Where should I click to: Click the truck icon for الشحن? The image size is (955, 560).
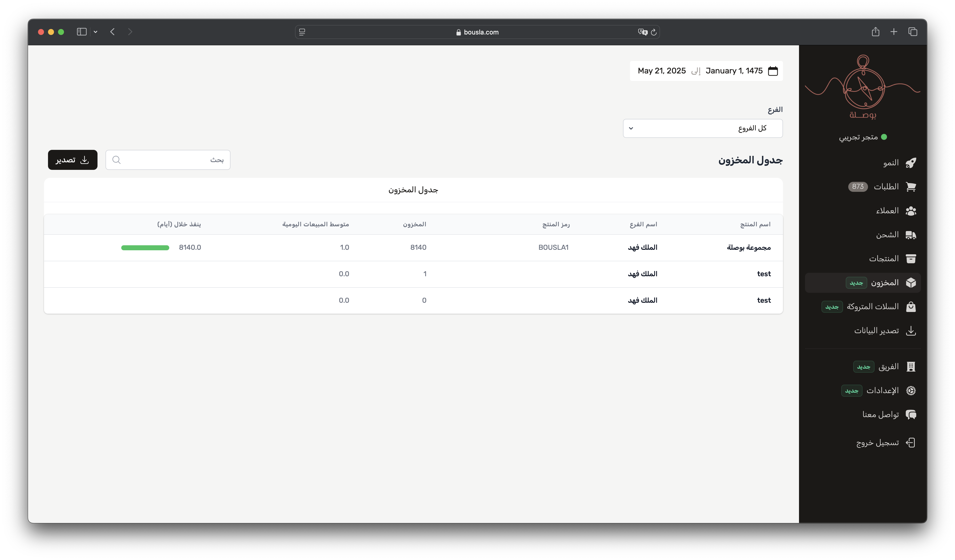(911, 235)
